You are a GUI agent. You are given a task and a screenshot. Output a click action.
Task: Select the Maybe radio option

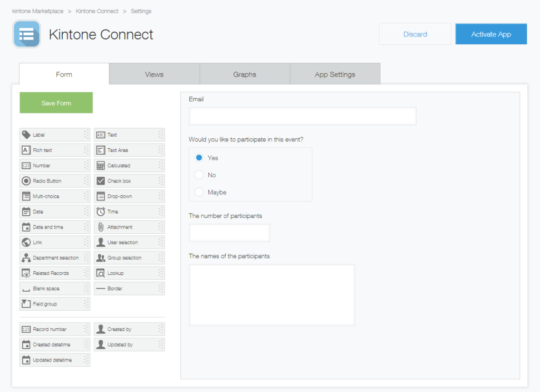199,192
